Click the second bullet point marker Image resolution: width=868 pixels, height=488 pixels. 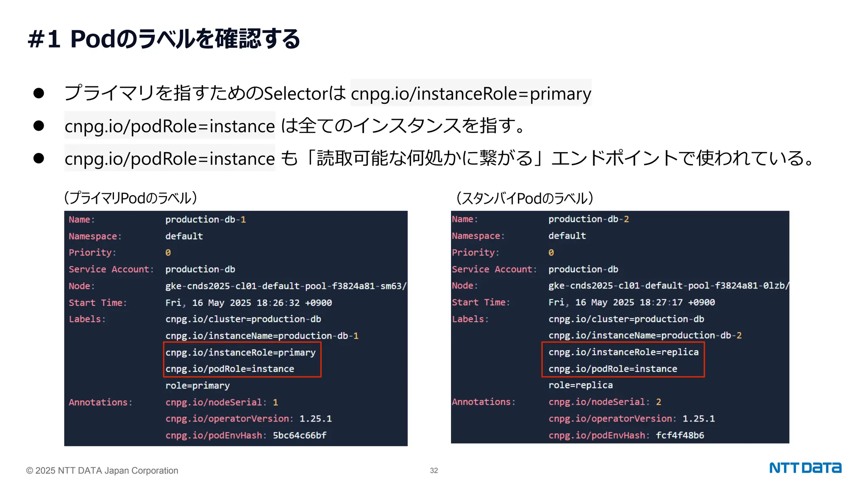tap(39, 126)
